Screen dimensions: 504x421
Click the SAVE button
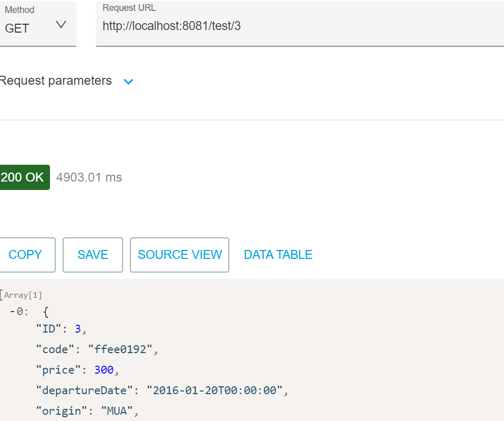(93, 255)
